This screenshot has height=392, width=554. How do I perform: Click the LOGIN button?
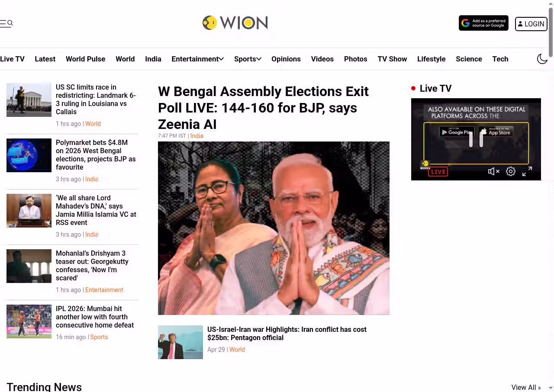[x=531, y=24]
